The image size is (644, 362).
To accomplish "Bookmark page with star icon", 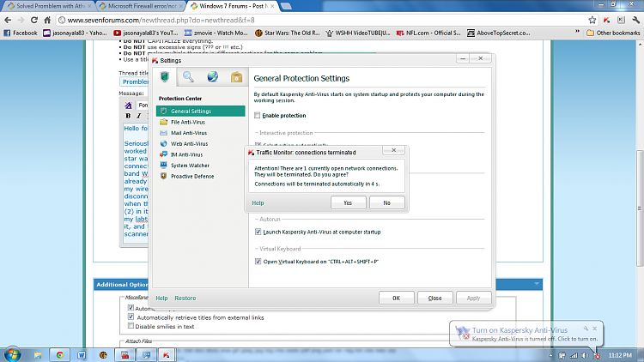I will click(x=592, y=20).
